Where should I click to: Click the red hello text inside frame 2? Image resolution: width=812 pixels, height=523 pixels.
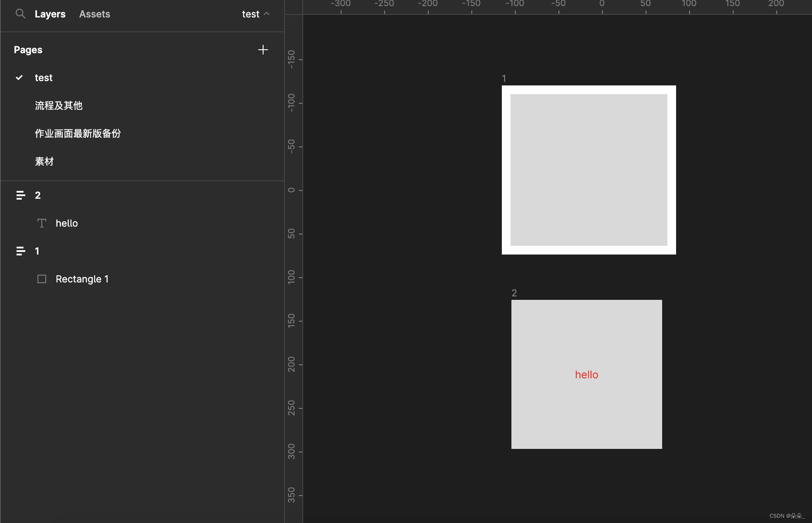pyautogui.click(x=586, y=374)
